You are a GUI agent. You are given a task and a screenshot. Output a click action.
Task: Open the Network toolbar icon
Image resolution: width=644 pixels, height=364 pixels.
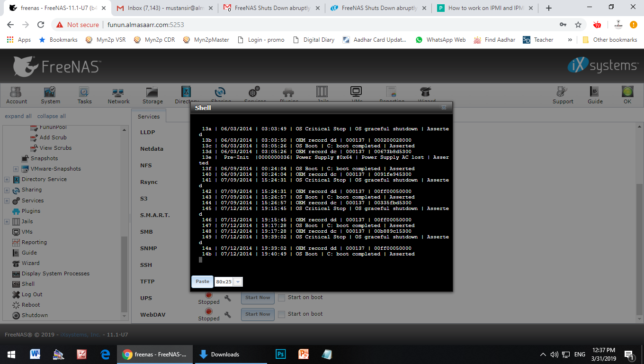(x=118, y=95)
